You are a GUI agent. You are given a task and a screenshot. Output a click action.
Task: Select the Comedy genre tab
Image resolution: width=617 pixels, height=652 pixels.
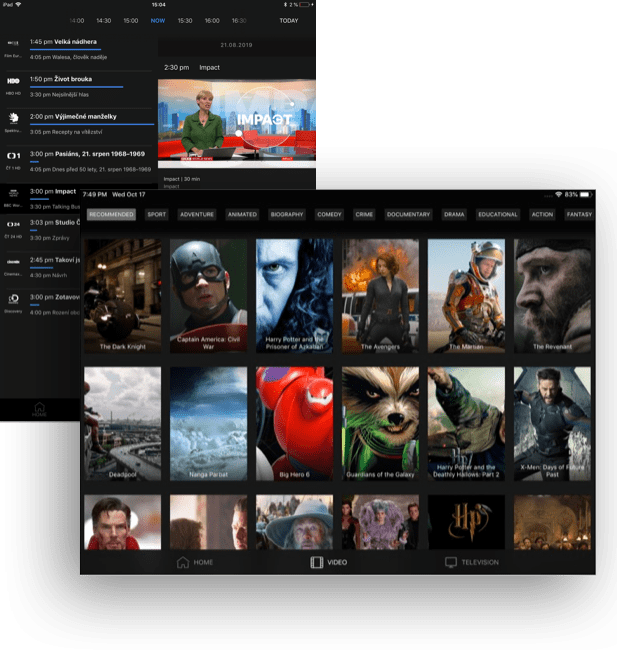(x=329, y=215)
